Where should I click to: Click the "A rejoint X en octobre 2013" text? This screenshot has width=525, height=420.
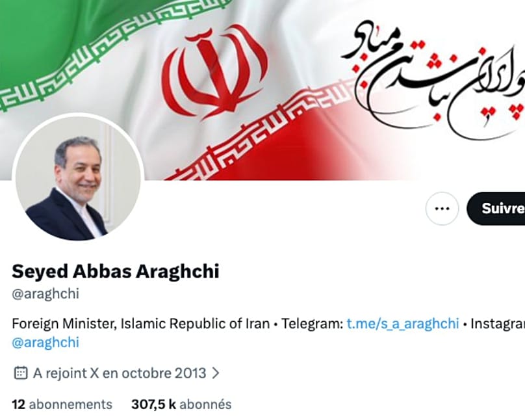tap(120, 373)
